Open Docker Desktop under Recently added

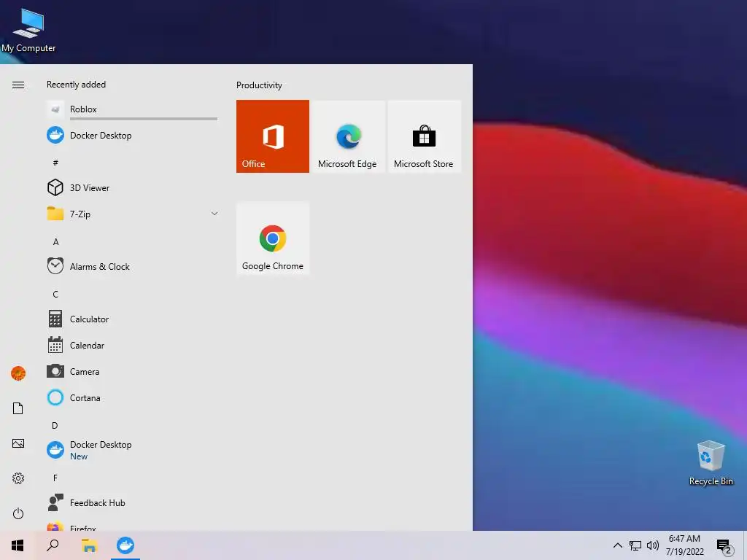click(132, 135)
